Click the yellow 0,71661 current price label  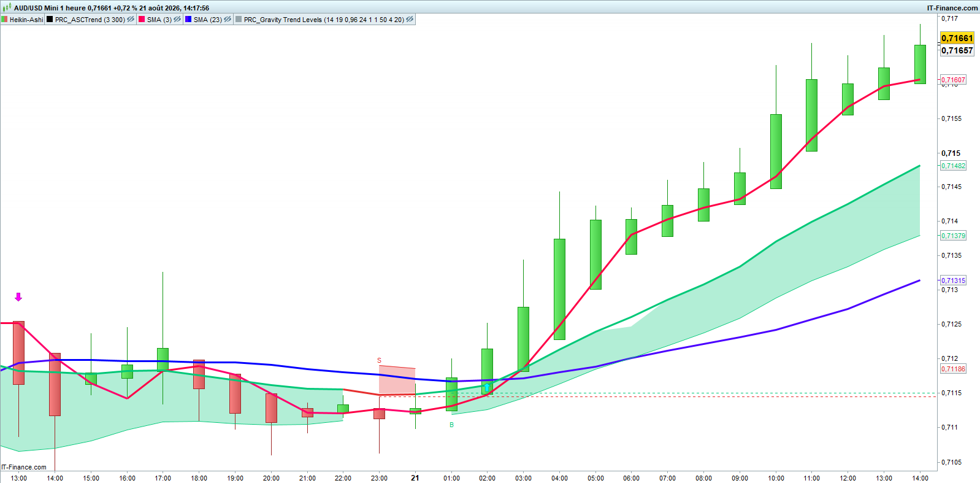(957, 38)
